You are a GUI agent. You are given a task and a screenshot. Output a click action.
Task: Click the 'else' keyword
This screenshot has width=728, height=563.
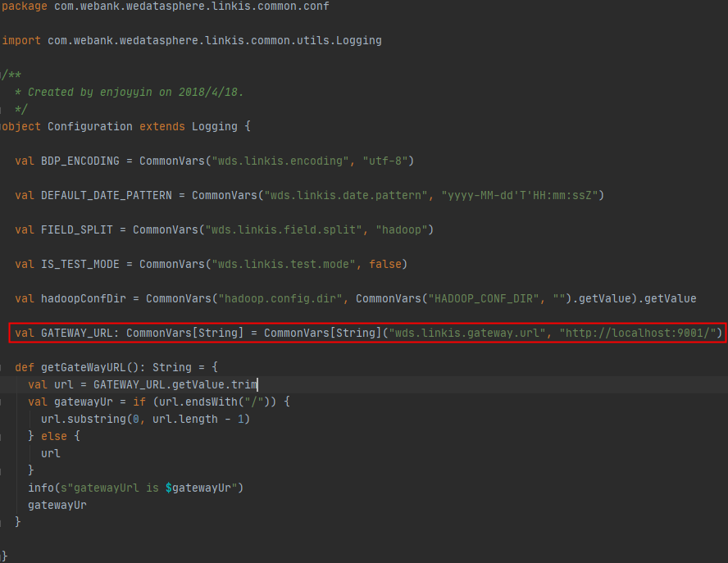pos(54,436)
